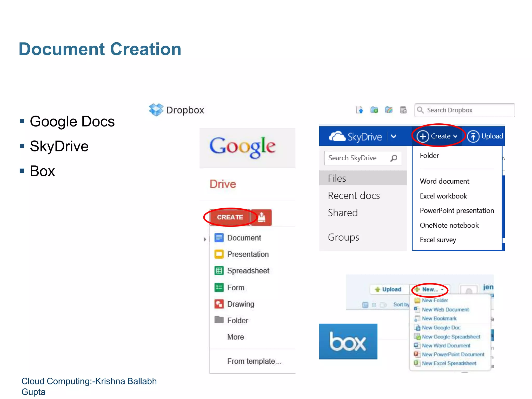Viewport: 532px width, 399px height.
Task: Select Groups in SkyDrive sidebar
Action: coord(343,237)
